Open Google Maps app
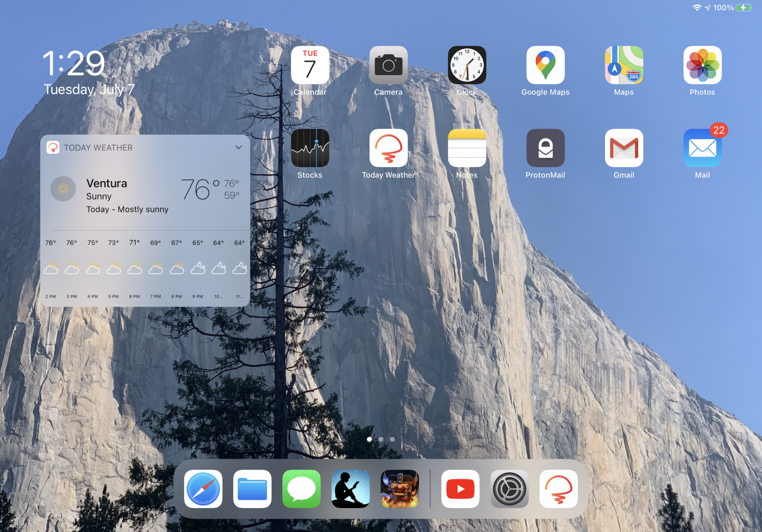 545,65
